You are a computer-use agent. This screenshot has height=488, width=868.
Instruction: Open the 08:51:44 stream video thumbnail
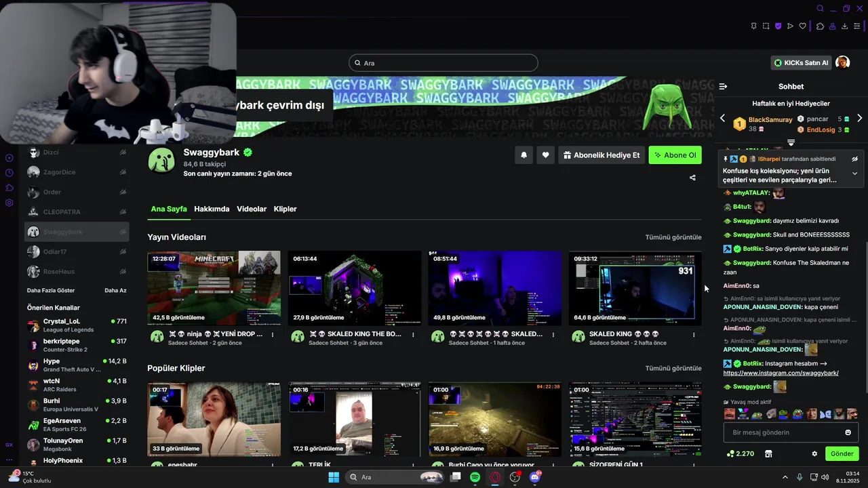point(494,288)
